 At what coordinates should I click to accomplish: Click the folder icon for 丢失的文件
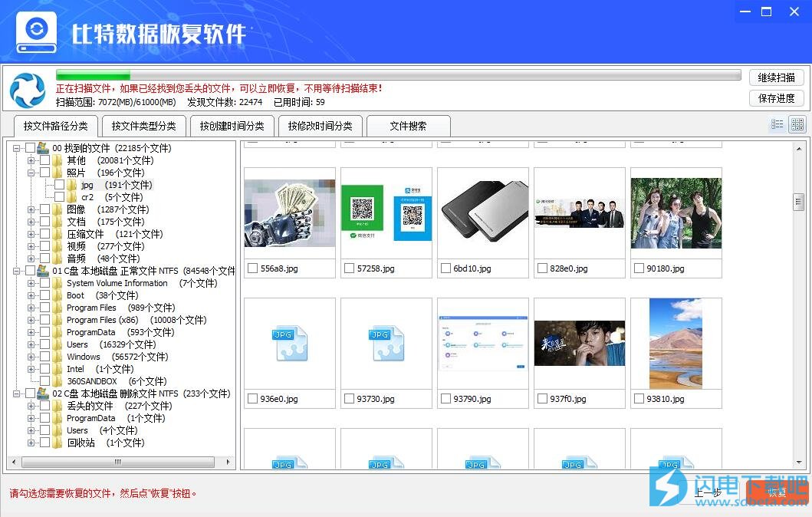58,406
